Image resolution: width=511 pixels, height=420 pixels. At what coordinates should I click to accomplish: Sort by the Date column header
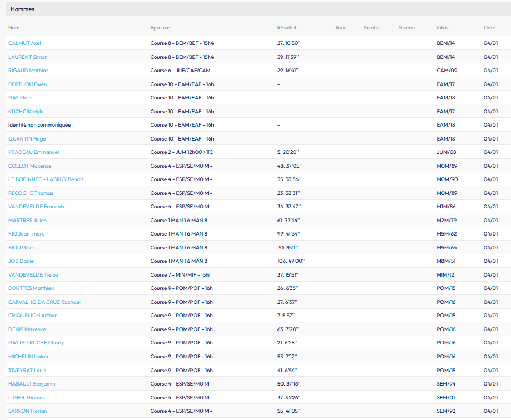(x=489, y=28)
